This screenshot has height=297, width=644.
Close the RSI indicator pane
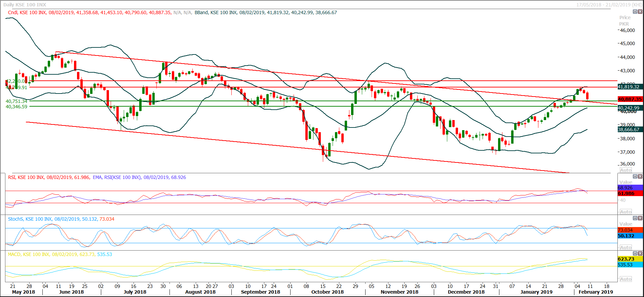[x=640, y=176]
